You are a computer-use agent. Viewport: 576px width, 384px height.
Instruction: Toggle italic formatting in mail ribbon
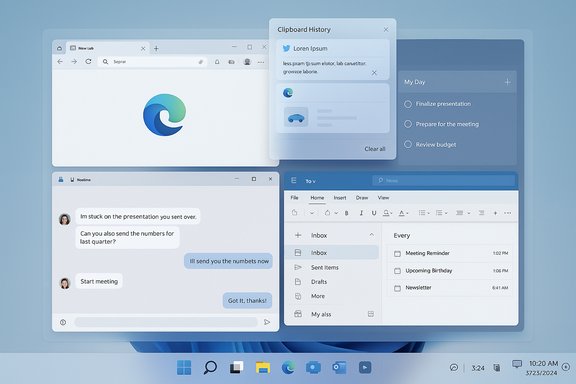[x=361, y=213]
